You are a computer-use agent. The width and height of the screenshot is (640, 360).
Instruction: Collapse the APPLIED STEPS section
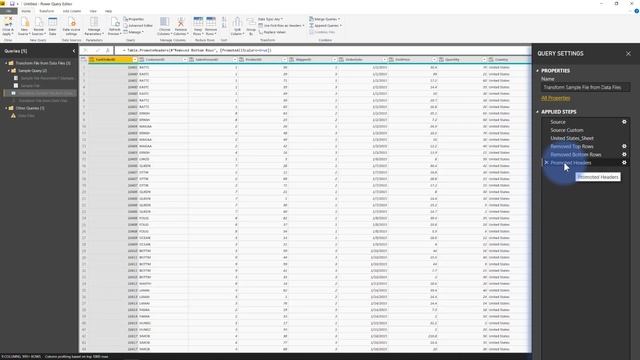[538, 111]
